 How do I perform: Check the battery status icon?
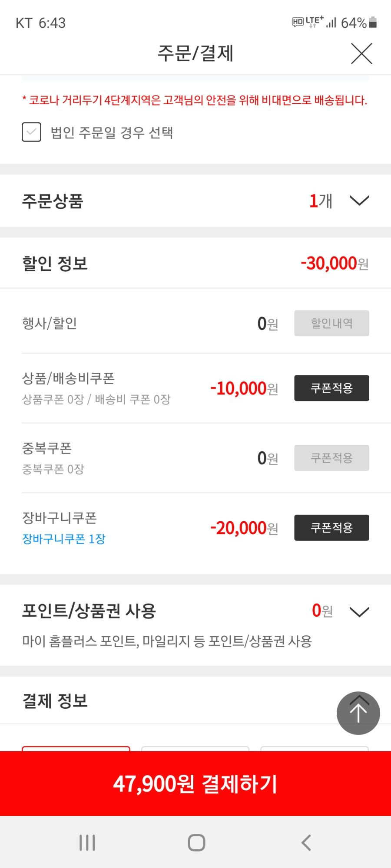click(373, 23)
